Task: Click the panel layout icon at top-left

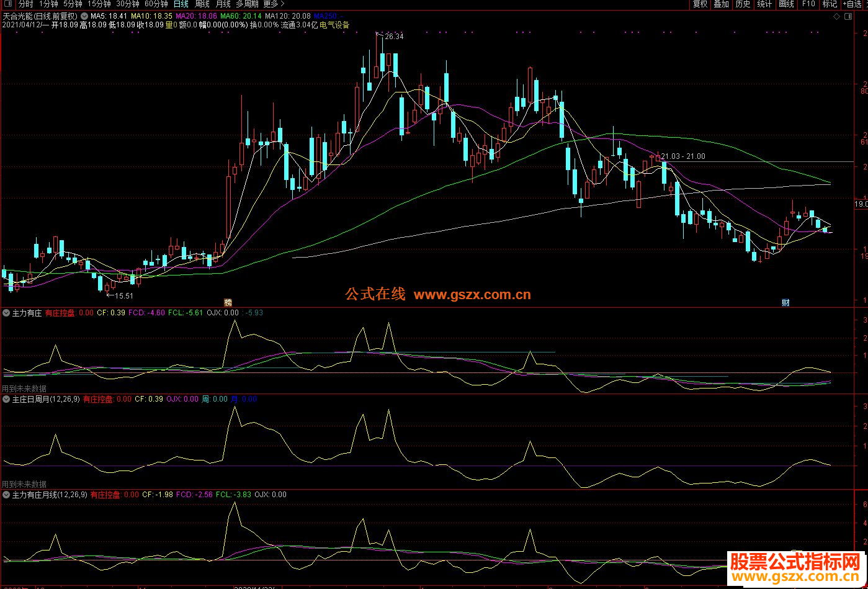Action: click(x=8, y=4)
